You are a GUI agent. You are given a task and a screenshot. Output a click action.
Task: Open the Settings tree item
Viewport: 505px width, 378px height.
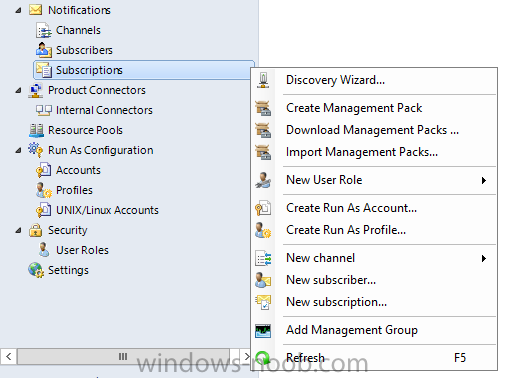(x=68, y=270)
